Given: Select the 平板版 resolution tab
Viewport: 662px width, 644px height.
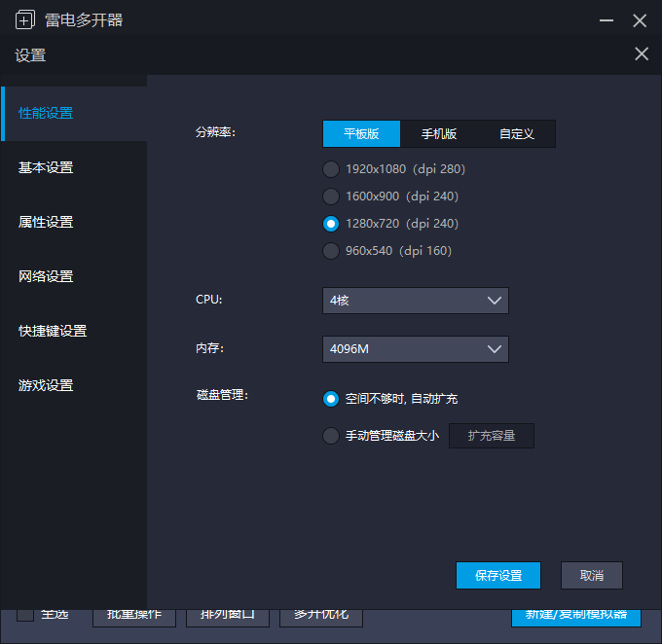Looking at the screenshot, I should pyautogui.click(x=361, y=134).
